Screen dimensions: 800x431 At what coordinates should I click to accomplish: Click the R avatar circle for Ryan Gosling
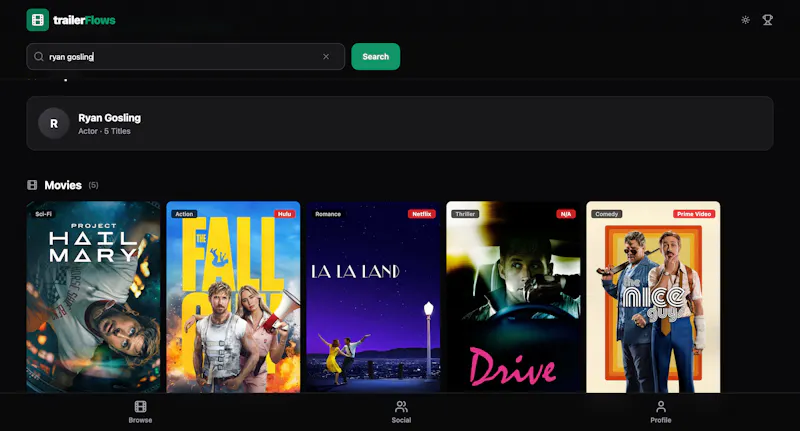[x=54, y=123]
